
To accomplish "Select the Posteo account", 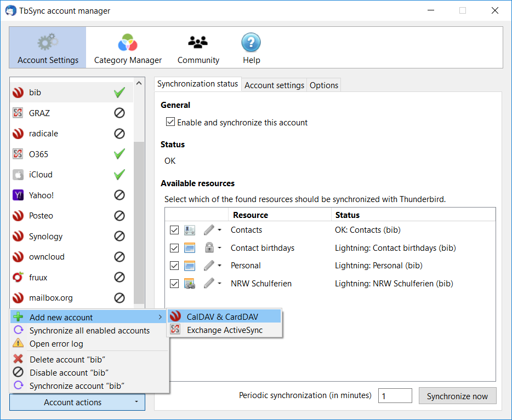I will [72, 216].
